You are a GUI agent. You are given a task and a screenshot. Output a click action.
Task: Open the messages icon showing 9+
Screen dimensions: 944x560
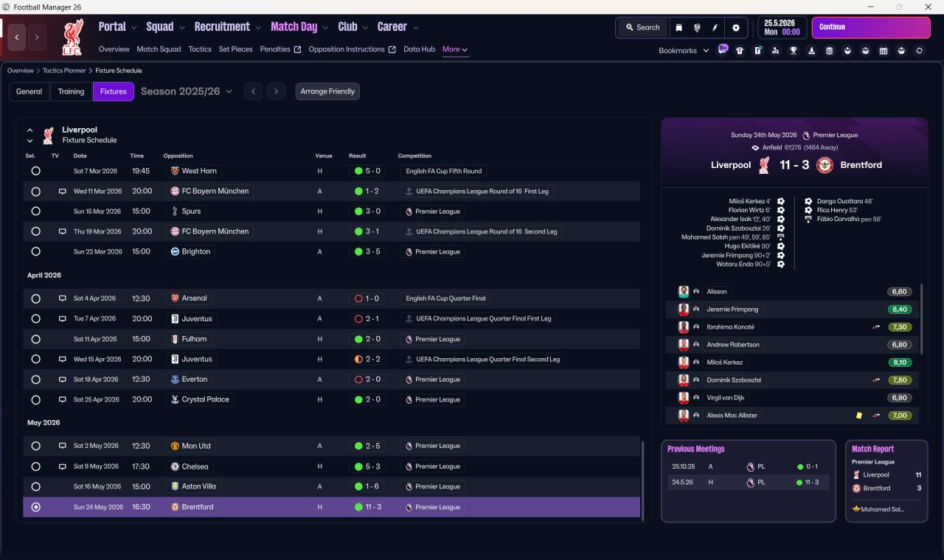723,49
